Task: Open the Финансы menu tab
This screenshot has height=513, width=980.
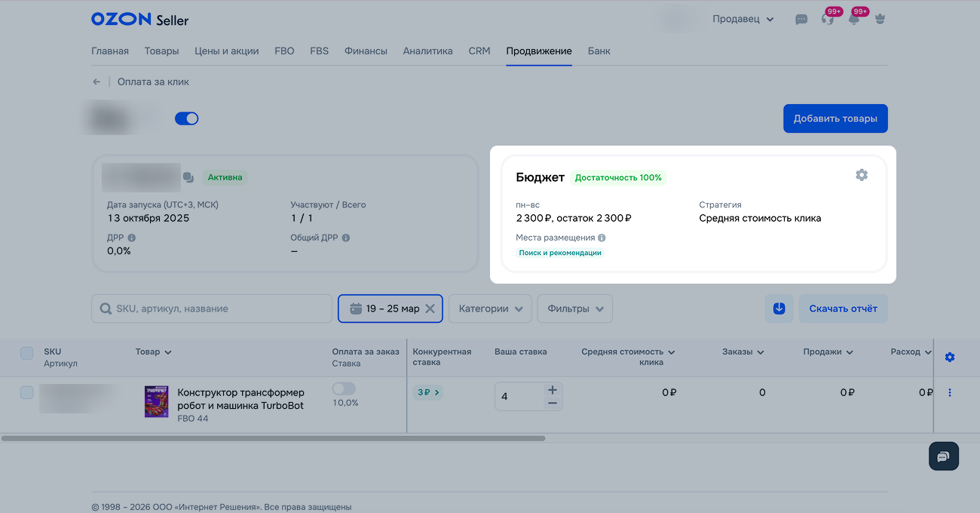Action: tap(366, 51)
